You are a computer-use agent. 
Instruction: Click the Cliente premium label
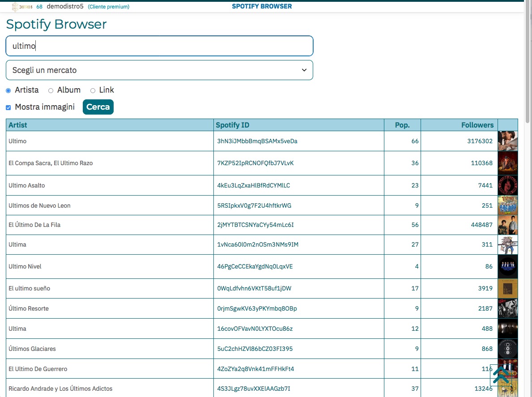pyautogui.click(x=109, y=7)
